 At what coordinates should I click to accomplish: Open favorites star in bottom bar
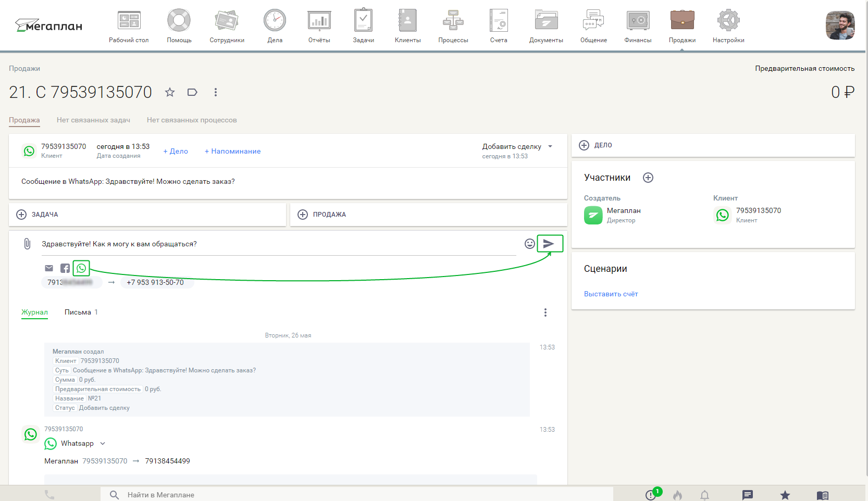[785, 495]
